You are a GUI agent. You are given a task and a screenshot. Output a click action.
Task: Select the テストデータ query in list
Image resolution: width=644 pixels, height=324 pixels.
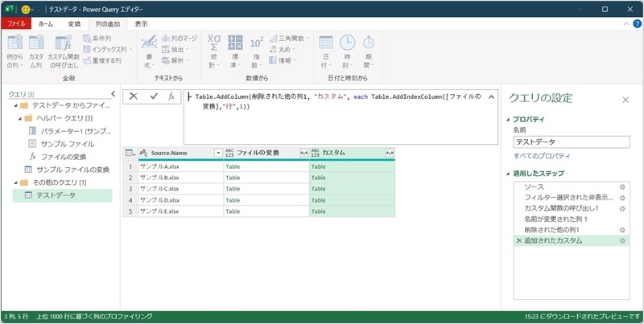coord(63,195)
